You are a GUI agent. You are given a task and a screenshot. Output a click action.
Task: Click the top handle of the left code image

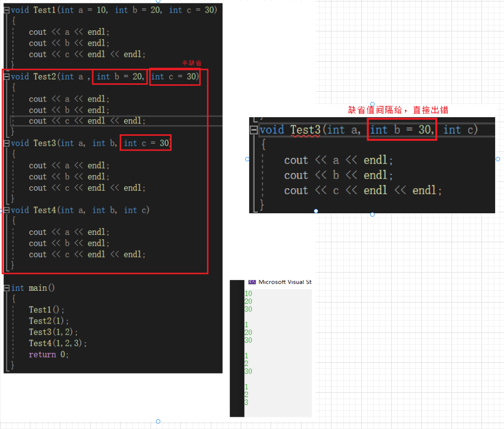pyautogui.click(x=158, y=1)
